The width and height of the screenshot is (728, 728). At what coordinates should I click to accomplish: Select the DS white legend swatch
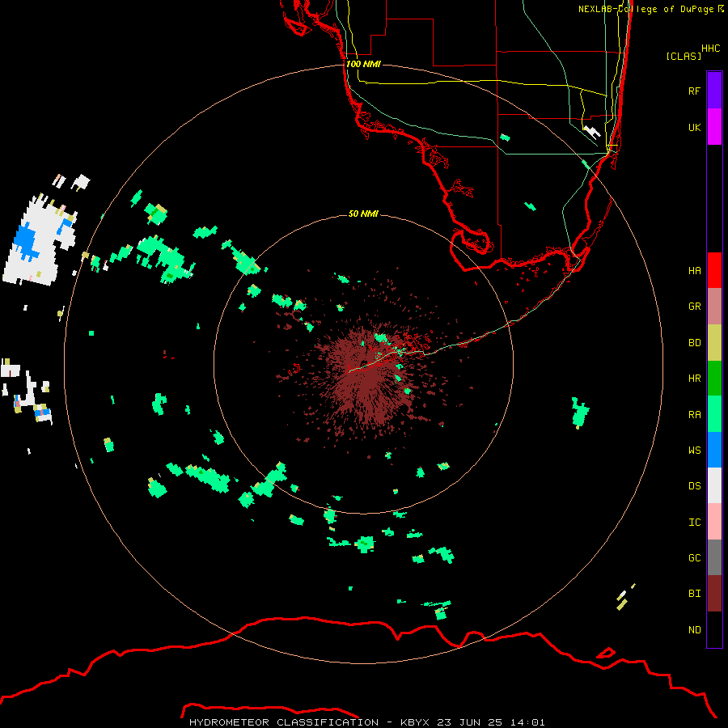(714, 485)
